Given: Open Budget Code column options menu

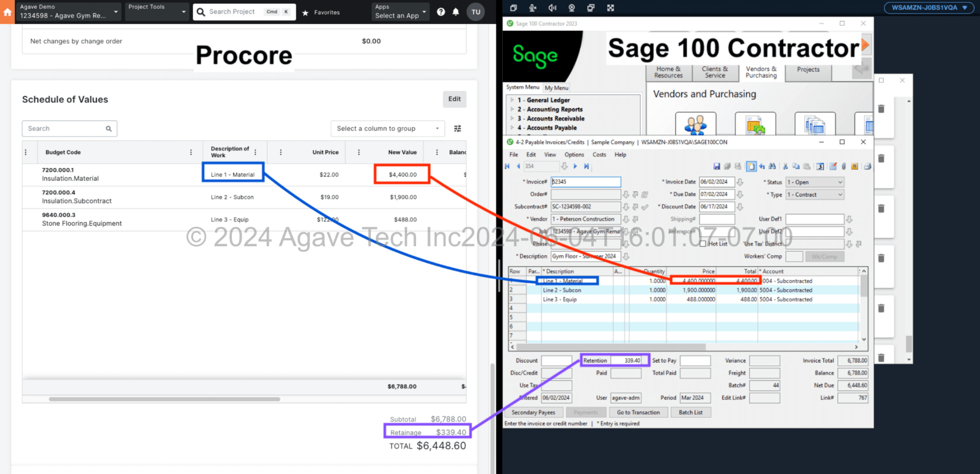Looking at the screenshot, I should [191, 152].
